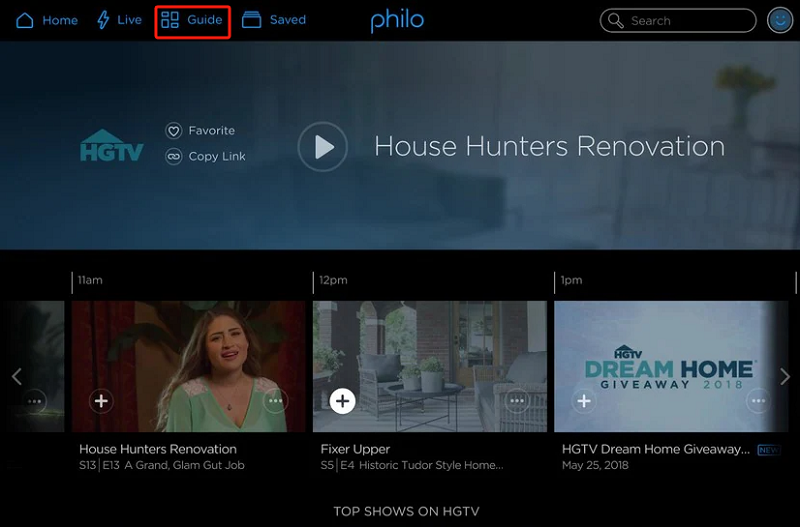Viewport: 800px width, 527px height.
Task: Click the HGTV channel logo
Action: [x=112, y=145]
